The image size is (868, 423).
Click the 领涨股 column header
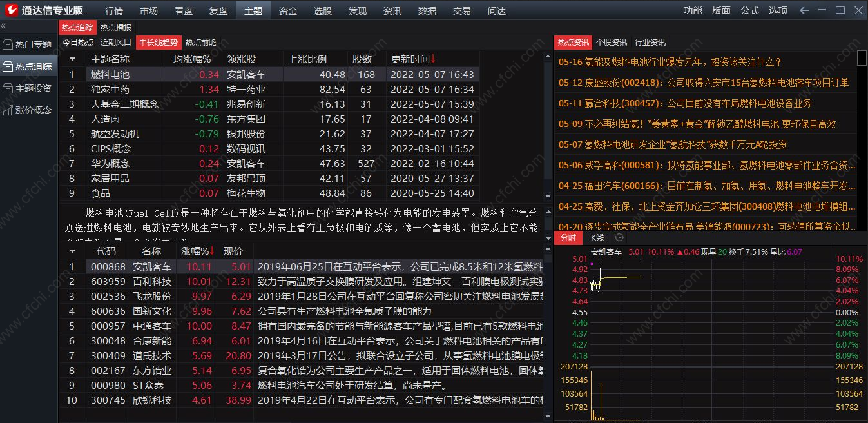(x=241, y=59)
